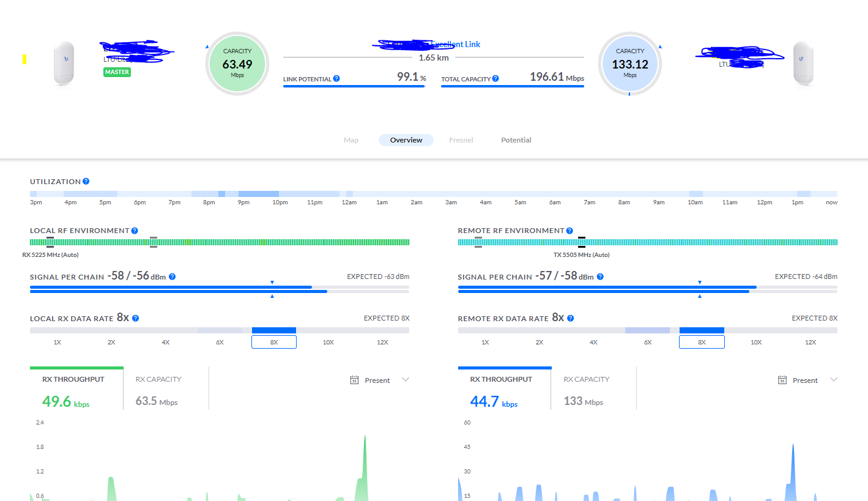Click the Total Capacity help icon

pos(495,79)
